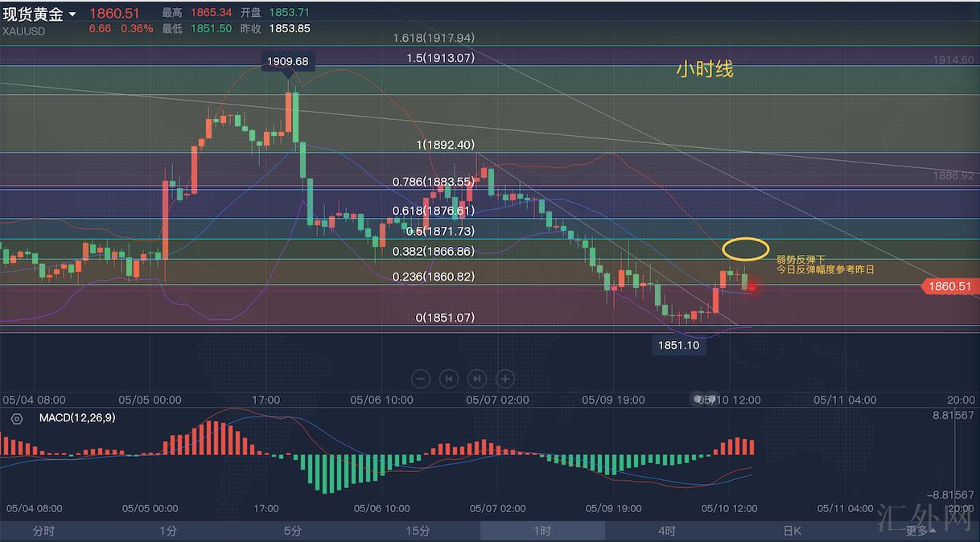Click the red current-price dot on chart
980x542 pixels.
pyautogui.click(x=751, y=287)
